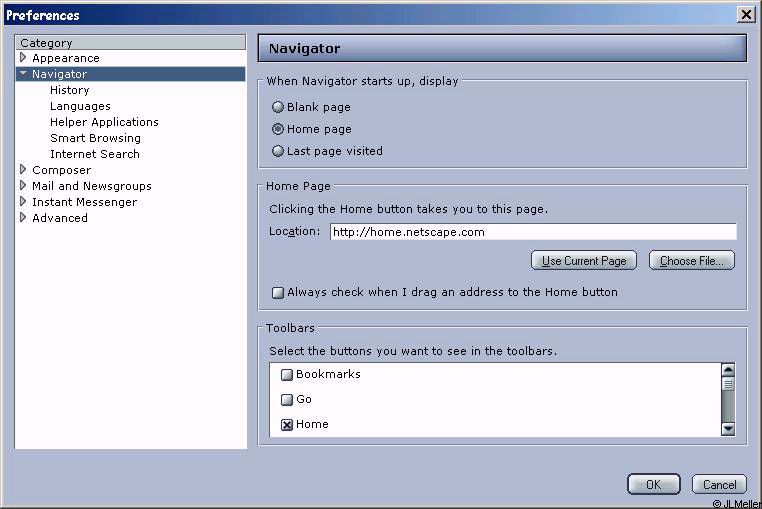Enable the Go toolbar button checkbox
This screenshot has width=762, height=509.
(x=287, y=400)
